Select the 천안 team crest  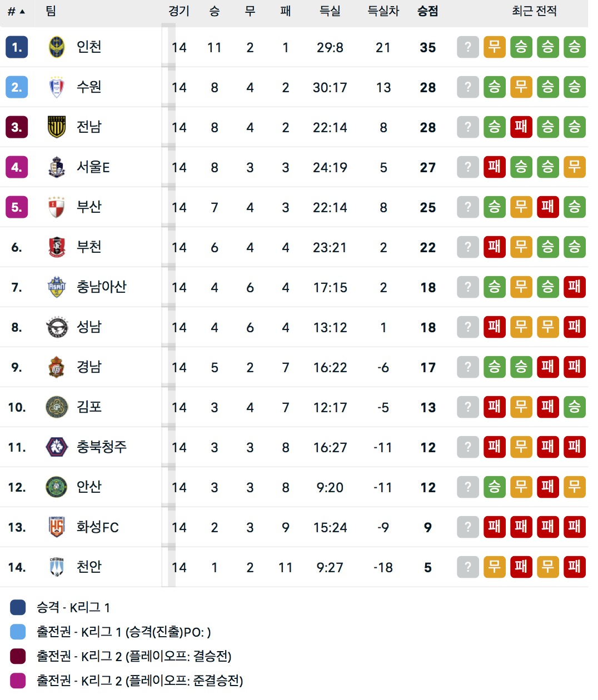[57, 567]
